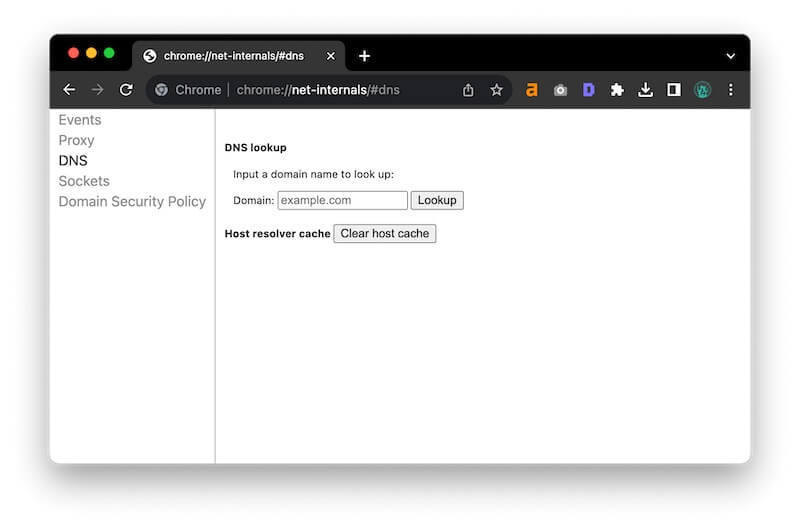Click the forward navigation arrow
Screen dimensions: 800x529
pyautogui.click(x=97, y=90)
